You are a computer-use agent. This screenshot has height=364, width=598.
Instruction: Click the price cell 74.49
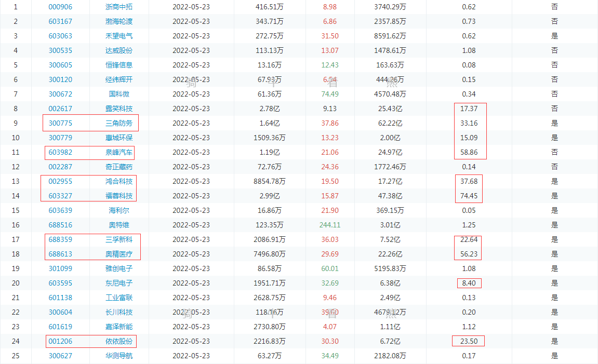[330, 94]
